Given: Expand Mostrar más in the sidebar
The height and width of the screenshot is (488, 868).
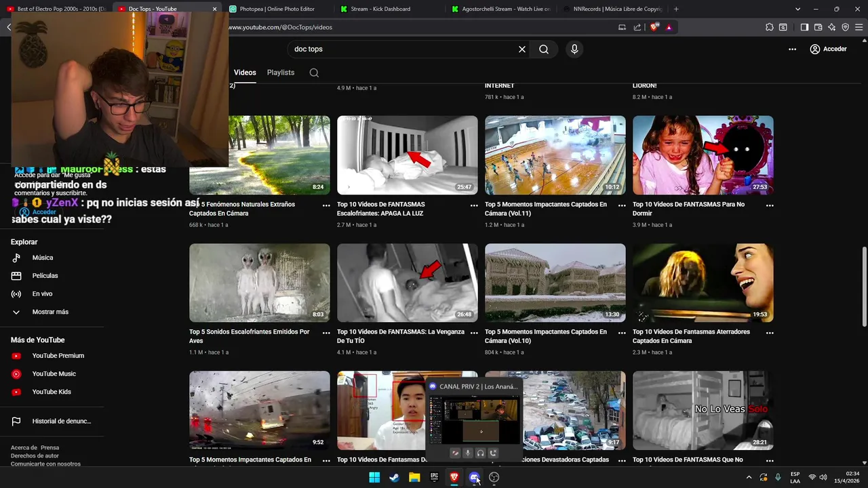Looking at the screenshot, I should 52,312.
